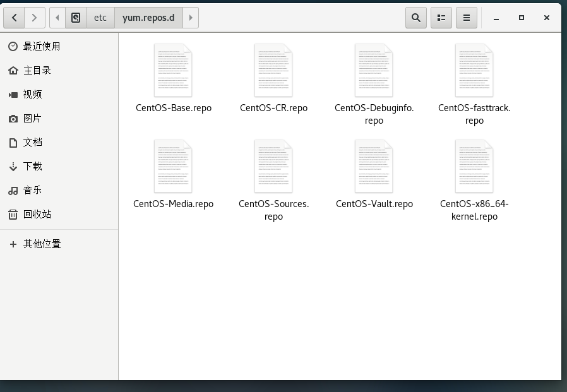Open Other Locations (其他位置) in sidebar
This screenshot has width=567, height=392.
pos(59,244)
